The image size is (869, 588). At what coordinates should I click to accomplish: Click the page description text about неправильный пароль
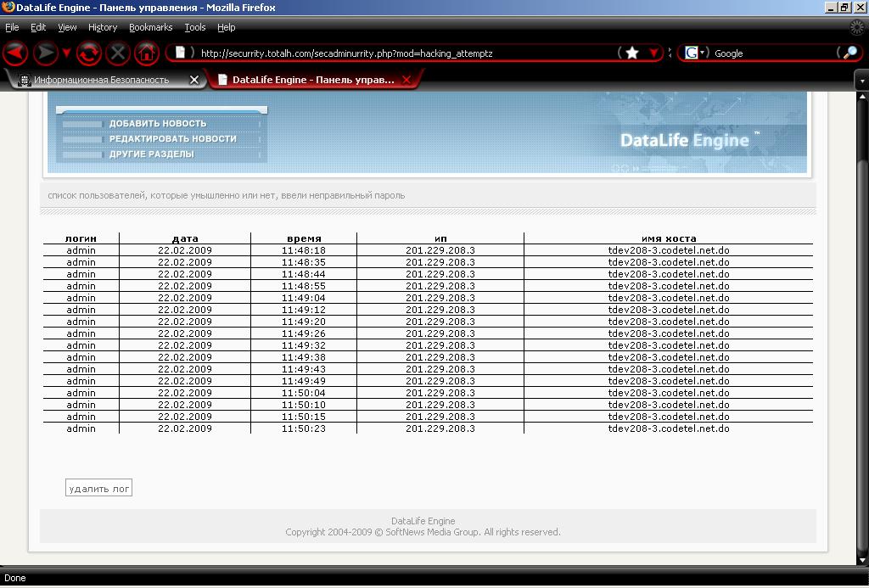click(x=226, y=195)
